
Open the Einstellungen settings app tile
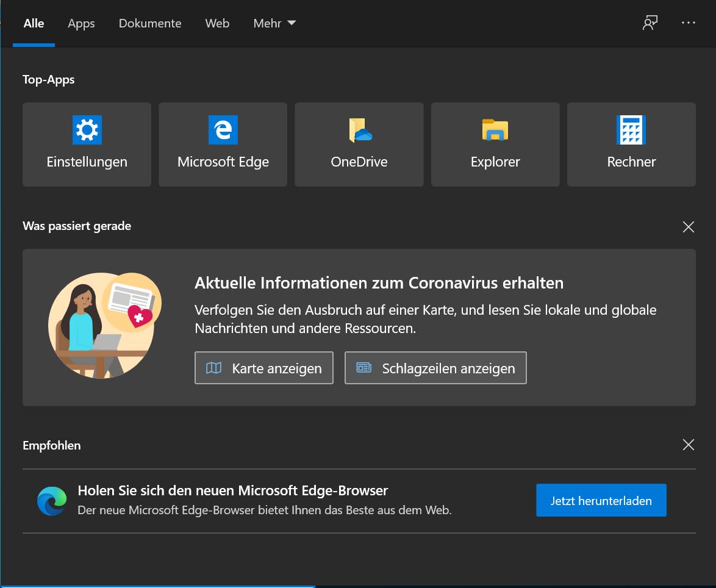coord(87,145)
